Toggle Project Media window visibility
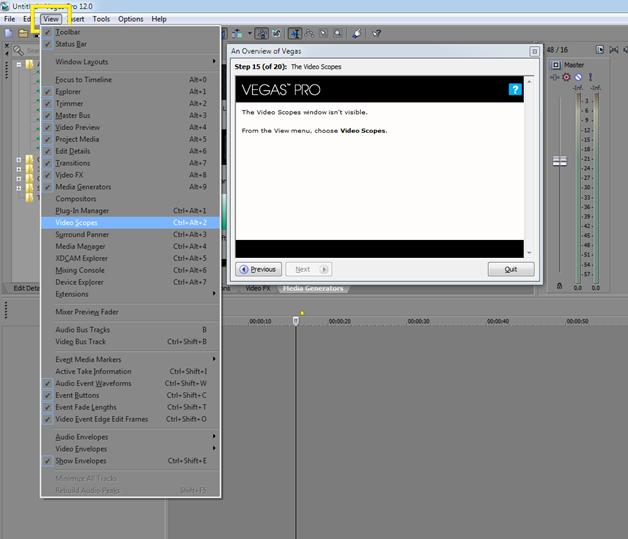Image resolution: width=628 pixels, height=539 pixels. pos(130,139)
